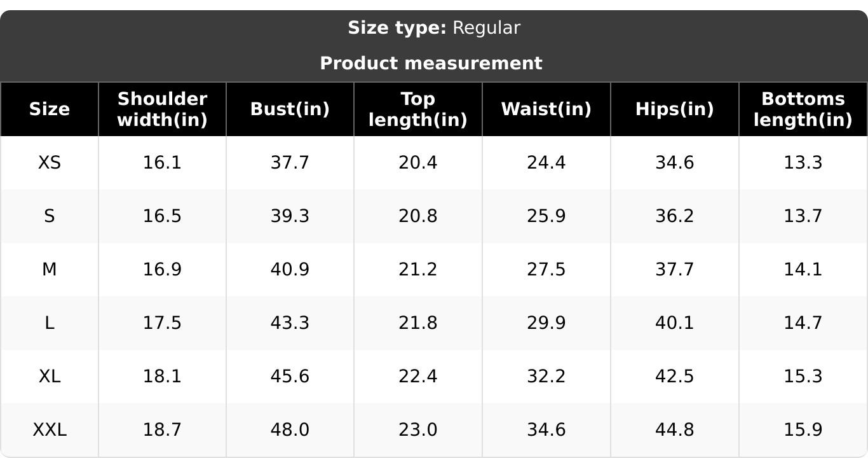The image size is (868, 458).
Task: Click the Shoulder width(in) column header
Action: pyautogui.click(x=163, y=109)
